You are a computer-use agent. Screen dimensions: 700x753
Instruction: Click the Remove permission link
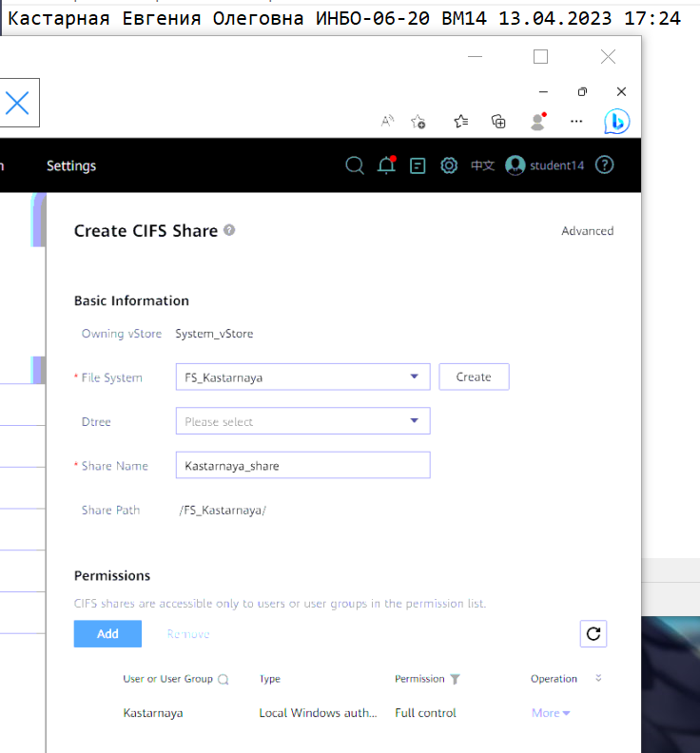[x=188, y=634]
